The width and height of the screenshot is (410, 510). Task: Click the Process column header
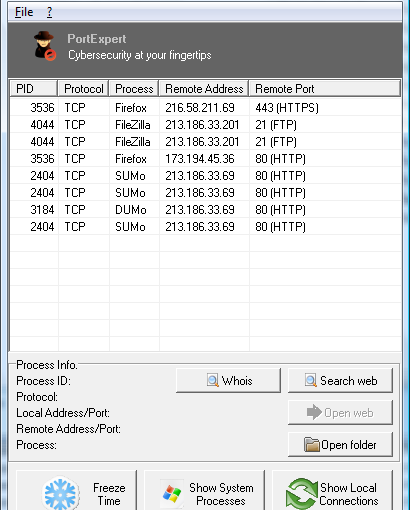click(134, 89)
